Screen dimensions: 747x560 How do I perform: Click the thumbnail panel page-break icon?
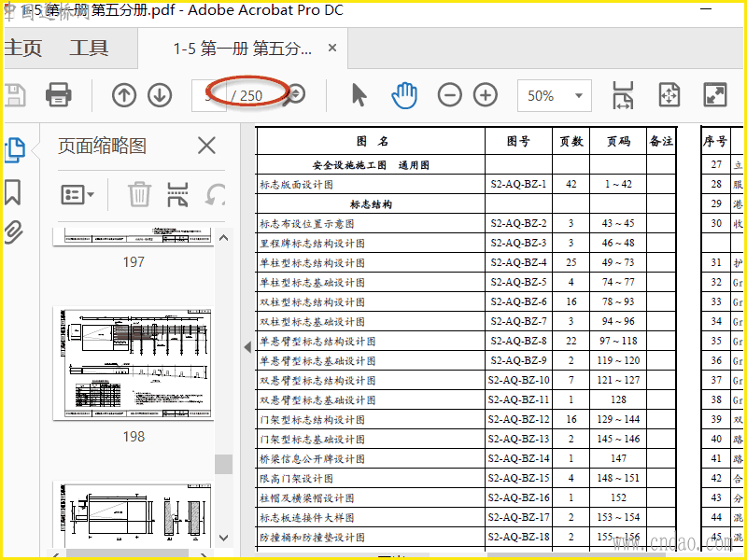pos(177,194)
